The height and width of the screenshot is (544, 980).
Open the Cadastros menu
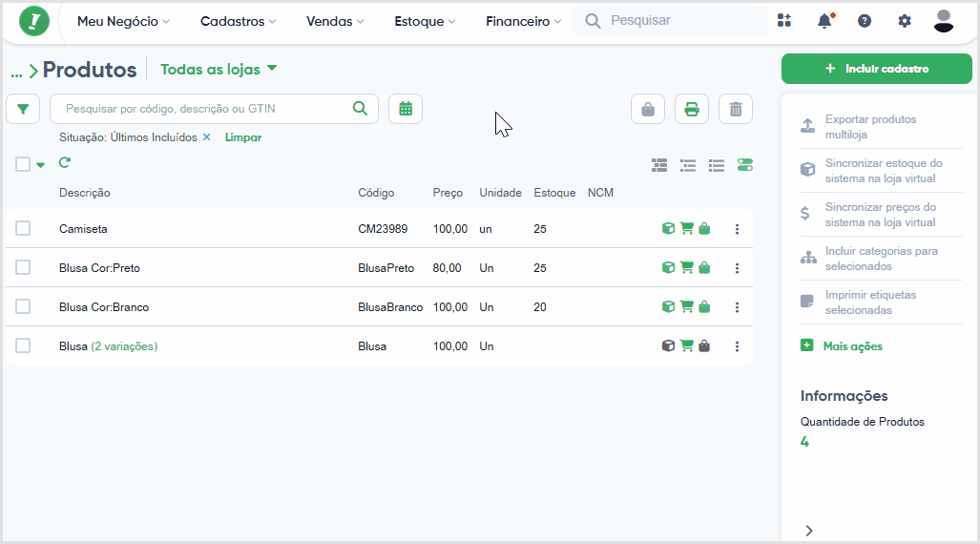tap(238, 21)
